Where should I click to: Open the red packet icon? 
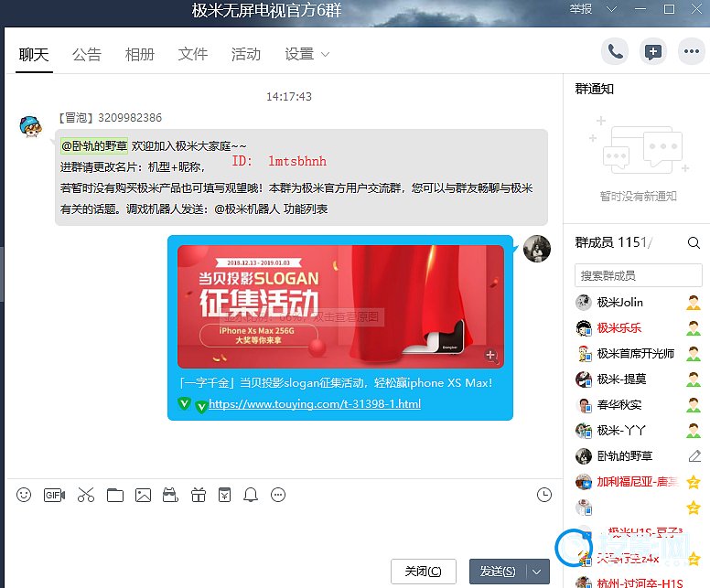pyautogui.click(x=224, y=495)
